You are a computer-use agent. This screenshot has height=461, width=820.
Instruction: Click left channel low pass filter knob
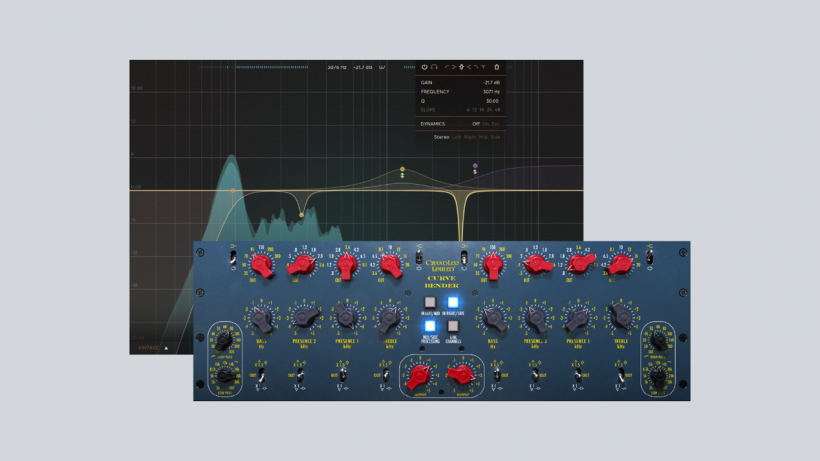pyautogui.click(x=225, y=375)
